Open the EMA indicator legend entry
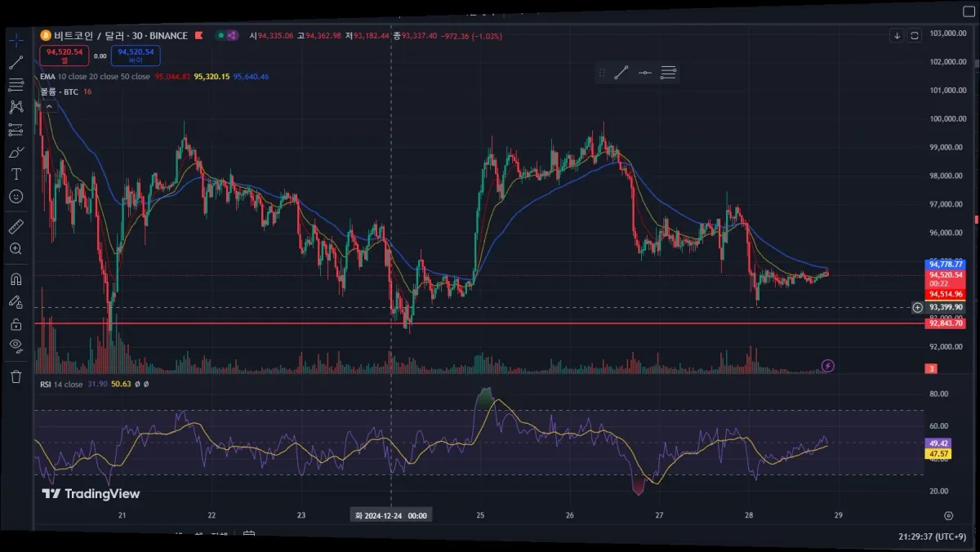The height and width of the screenshot is (552, 980). coord(95,76)
